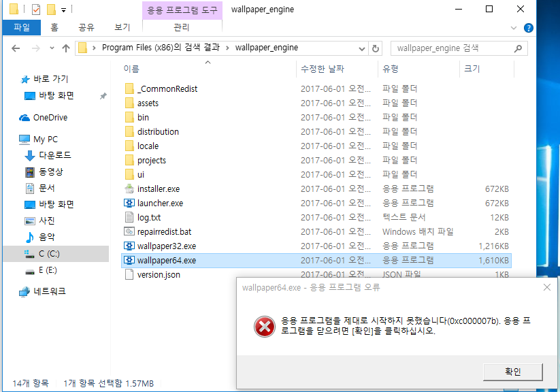Click the 바로 가기 quick access item
The width and height of the screenshot is (560, 392).
[x=44, y=79]
